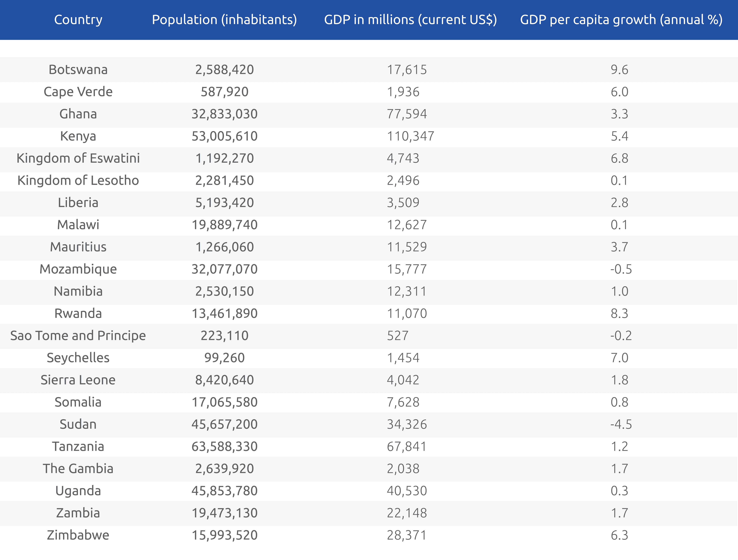This screenshot has height=560, width=738.
Task: Select the Rwanda country cell
Action: tap(78, 313)
